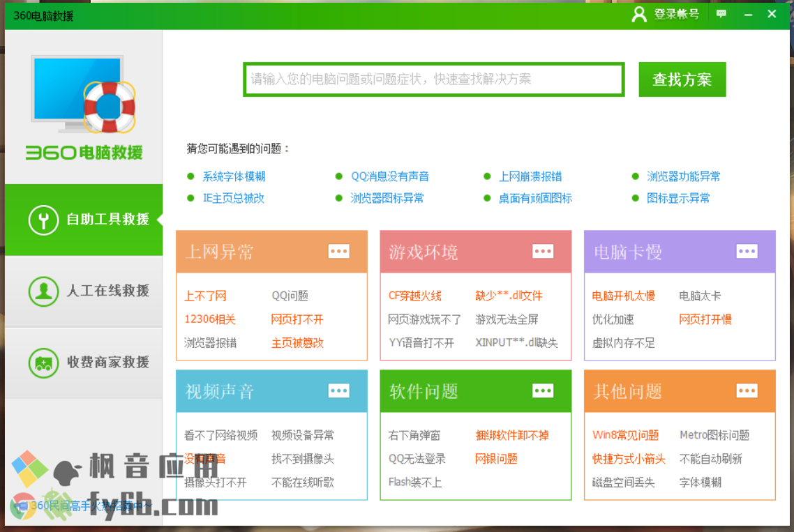794x532 pixels.
Task: Open 系统字体模糊 suggestion
Action: pos(234,176)
